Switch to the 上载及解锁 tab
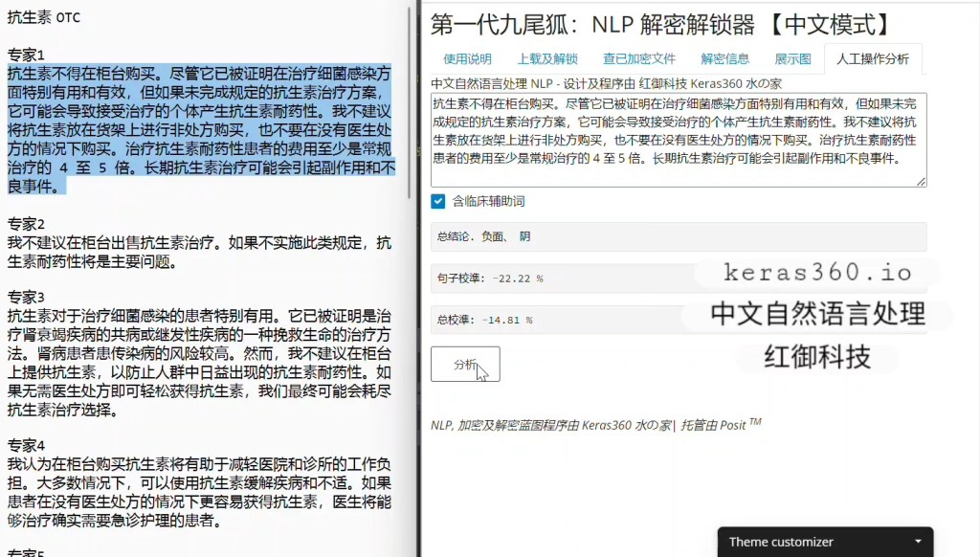The width and height of the screenshot is (980, 557). point(547,58)
